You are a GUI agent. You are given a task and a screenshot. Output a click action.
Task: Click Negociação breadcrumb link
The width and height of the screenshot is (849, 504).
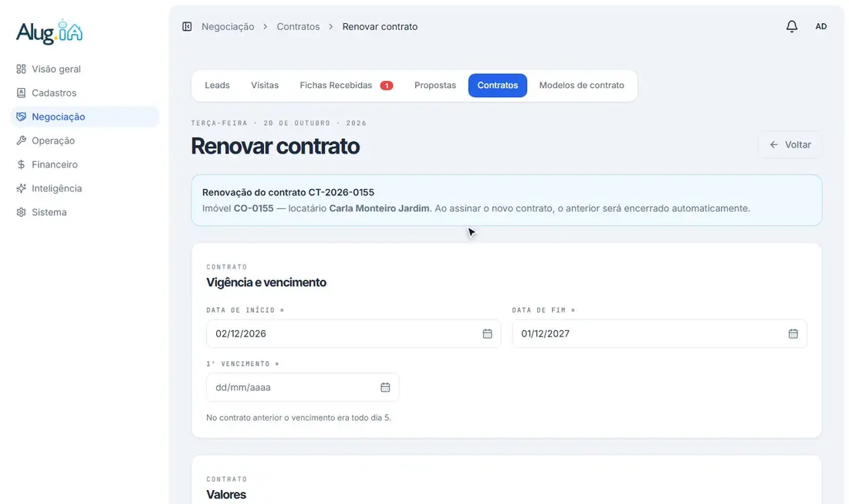[228, 26]
